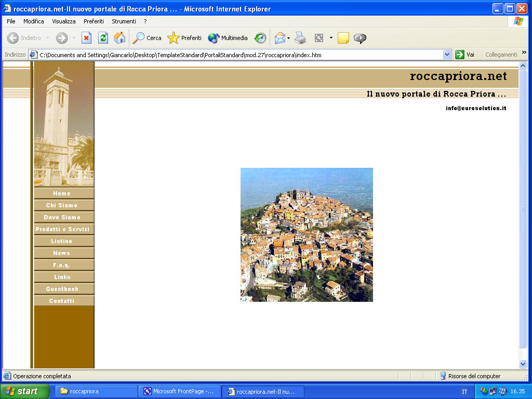Expand the Forward button history dropdown
This screenshot has width=532, height=399.
[74, 38]
